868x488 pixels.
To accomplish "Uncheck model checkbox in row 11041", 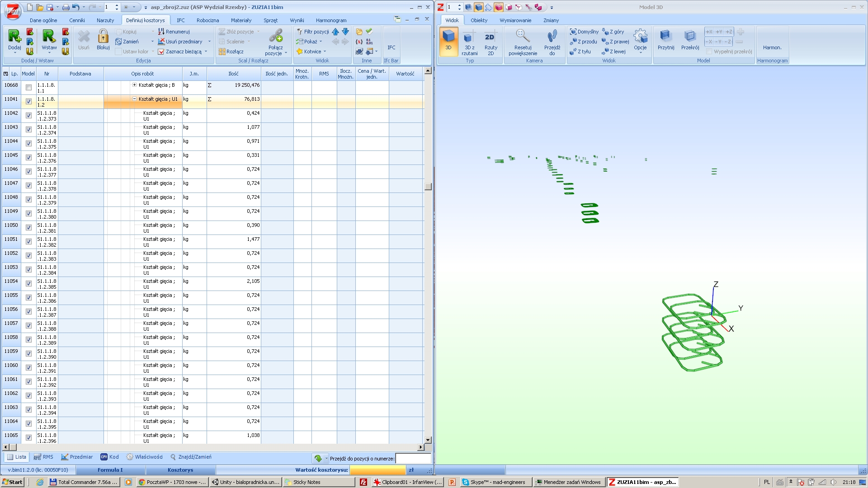I will pyautogui.click(x=28, y=102).
